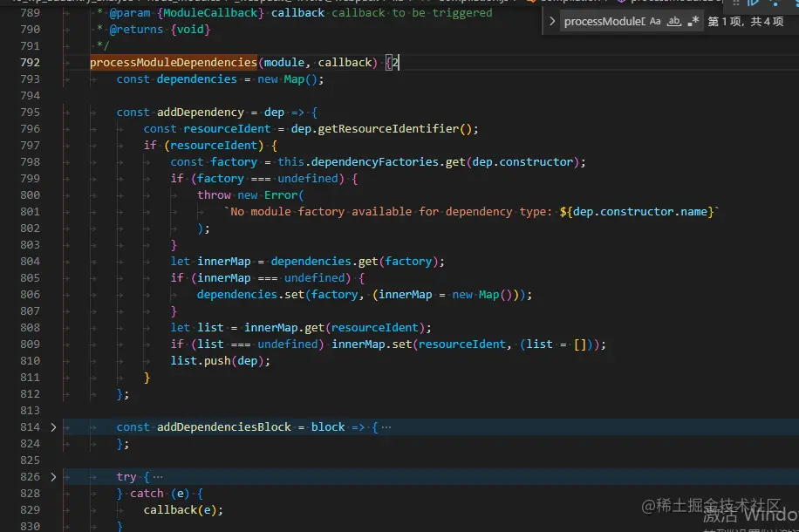Click 'list.push(dep)' on line 810
Screen dimensions: 799x532
(217, 361)
